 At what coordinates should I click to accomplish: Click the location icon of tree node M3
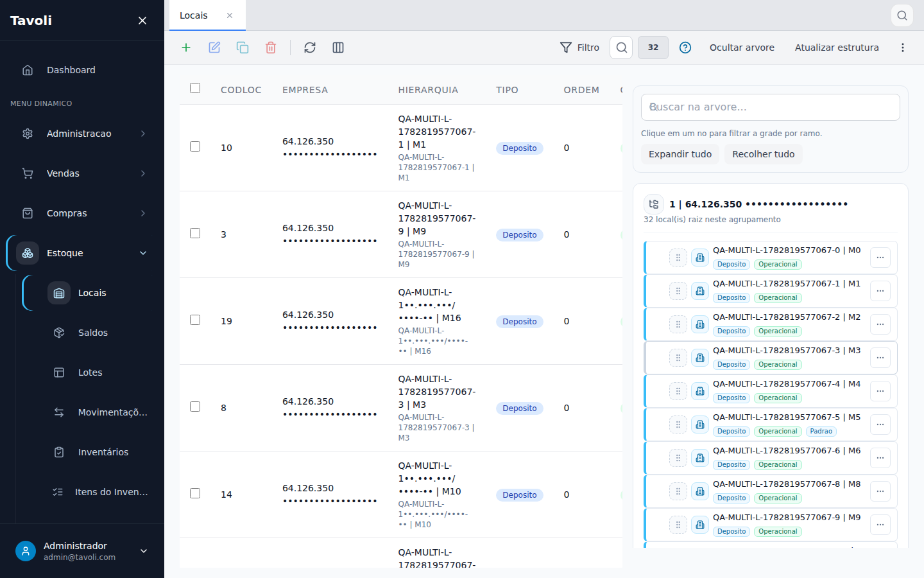pos(700,358)
